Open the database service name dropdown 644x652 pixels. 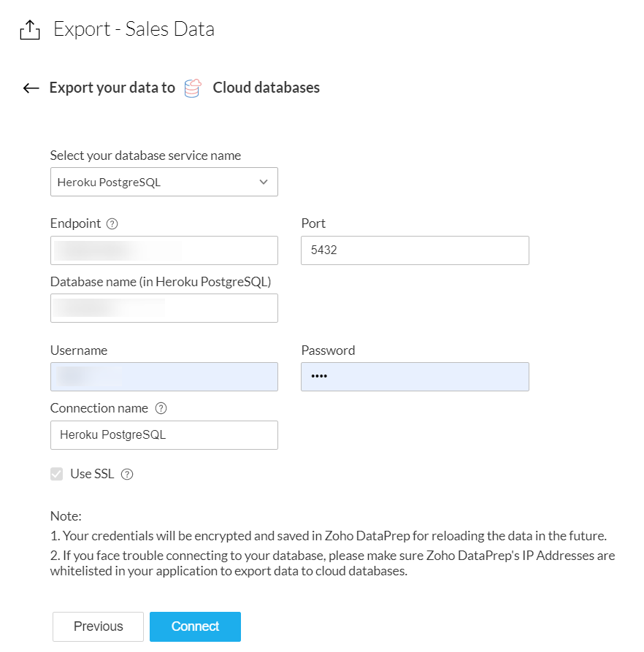coord(153,183)
